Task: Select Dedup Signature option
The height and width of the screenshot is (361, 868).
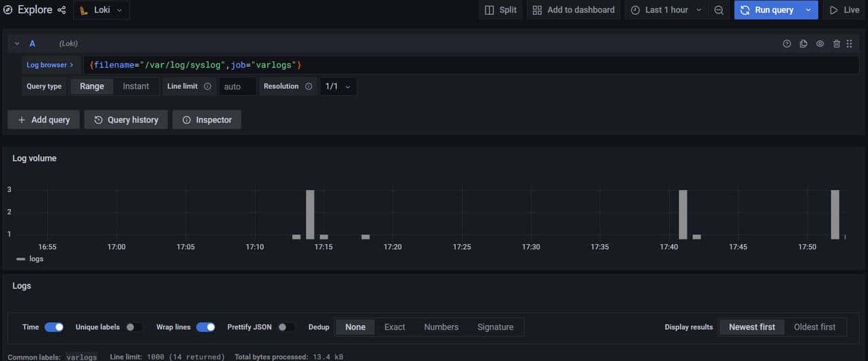Action: point(496,327)
